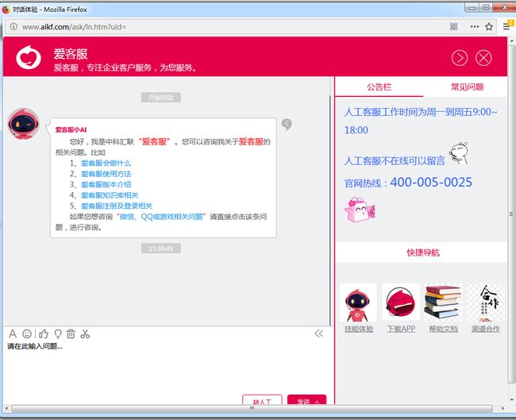The image size is (516, 420).
Task: Click the robot avatar of 爱客服小AI
Action: [23, 124]
